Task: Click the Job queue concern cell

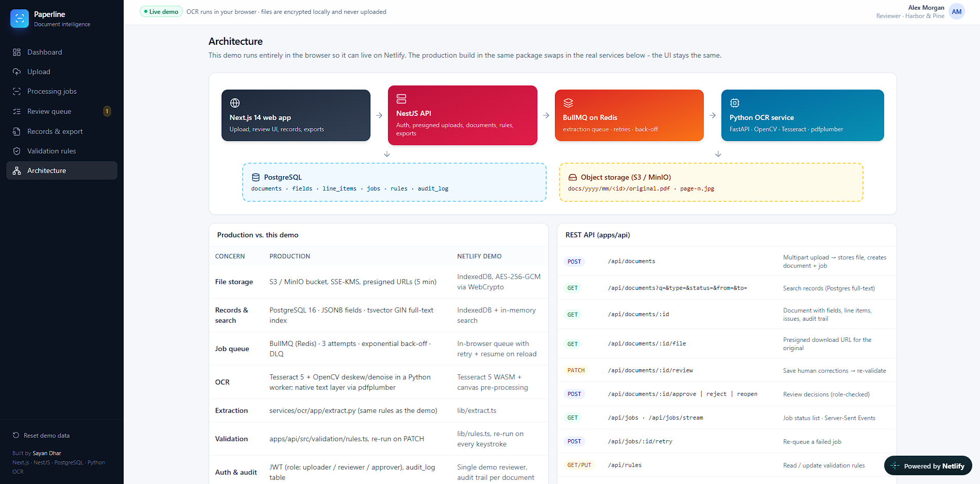Action: tap(232, 349)
